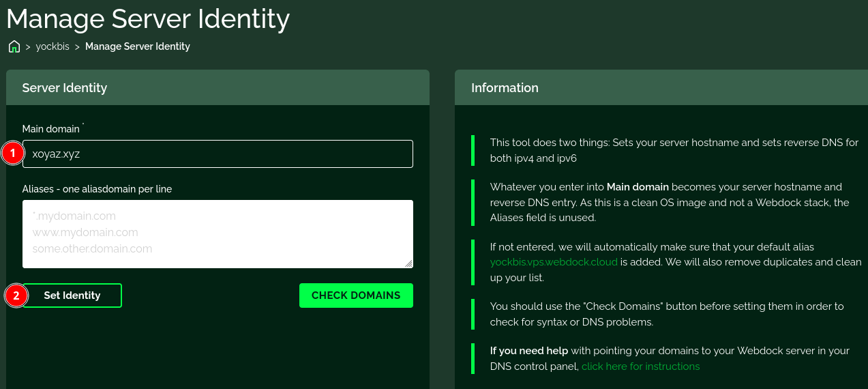Screen dimensions: 868x389
Task: Select the Manage Server Identity breadcrumb
Action: pos(137,46)
